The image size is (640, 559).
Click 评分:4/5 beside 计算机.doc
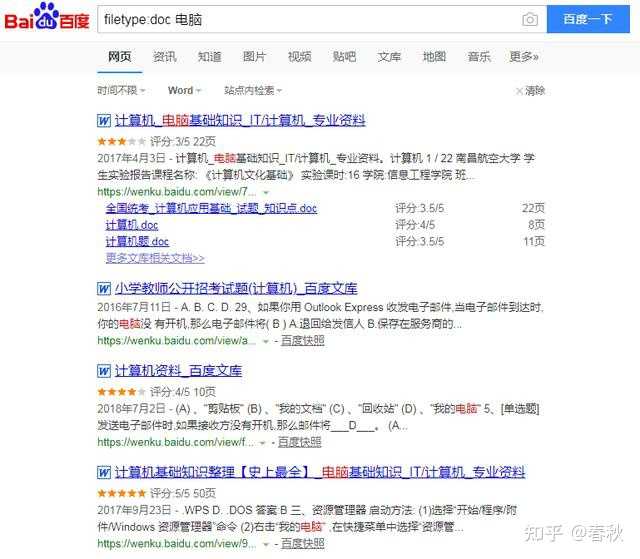pyautogui.click(x=415, y=225)
